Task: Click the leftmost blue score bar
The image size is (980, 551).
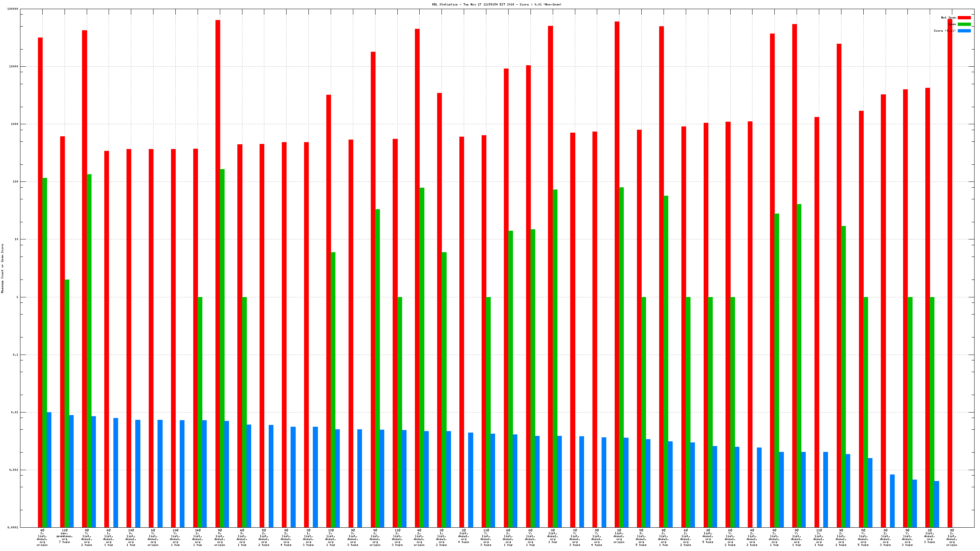Action: tap(49, 470)
